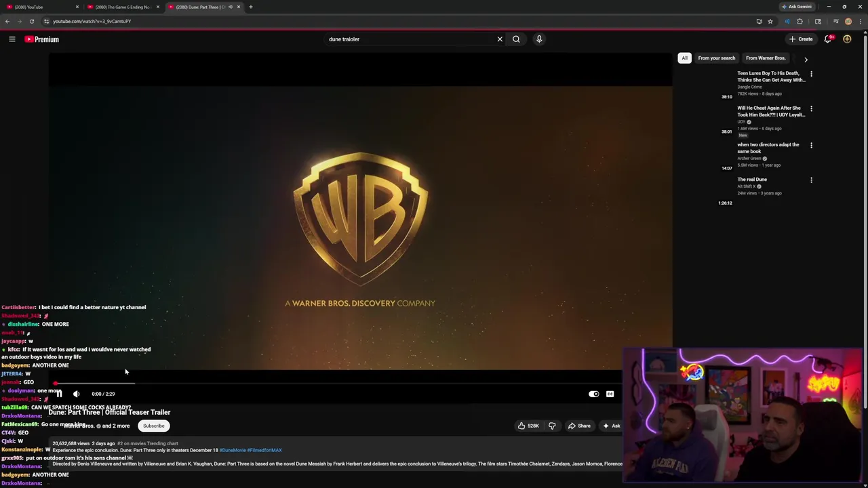The width and height of the screenshot is (868, 488).
Task: Open options for Will He Cheat Again video
Action: [x=811, y=108]
